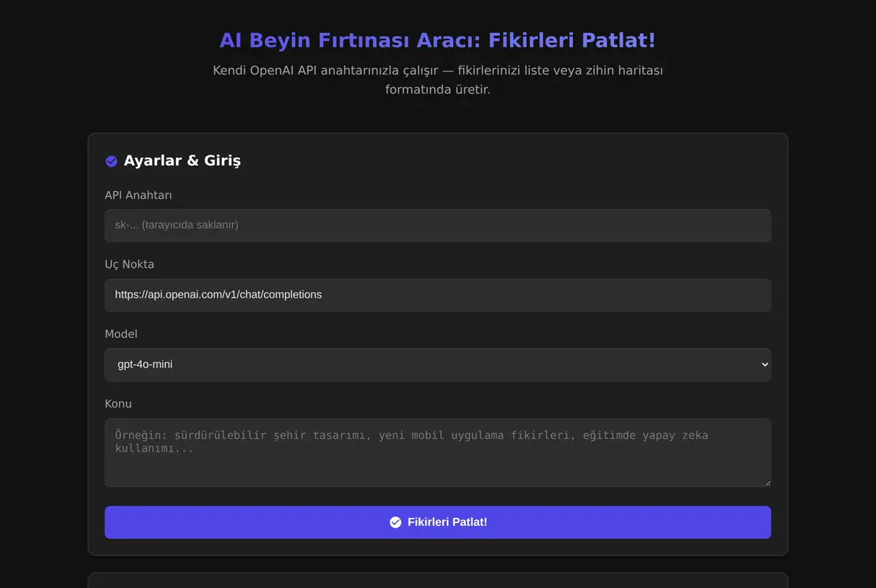Image resolution: width=876 pixels, height=588 pixels.
Task: Click the Fikirleri Patlat! button
Action: pos(438,522)
